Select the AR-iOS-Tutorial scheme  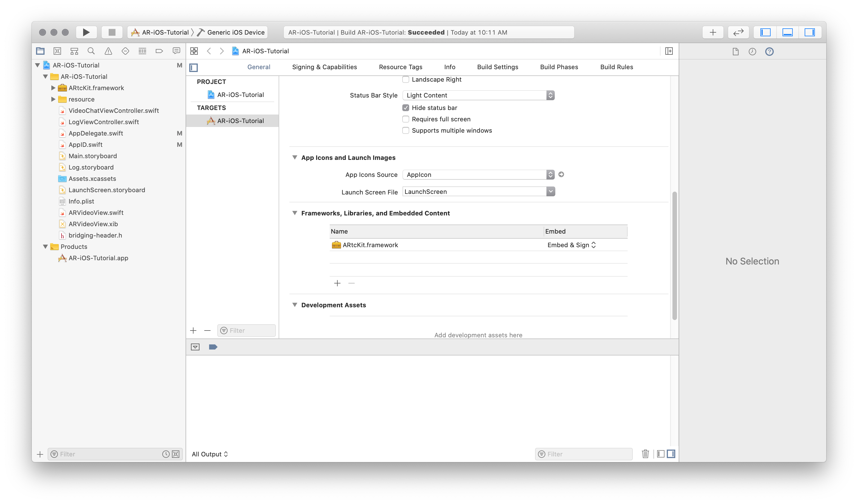coord(160,32)
